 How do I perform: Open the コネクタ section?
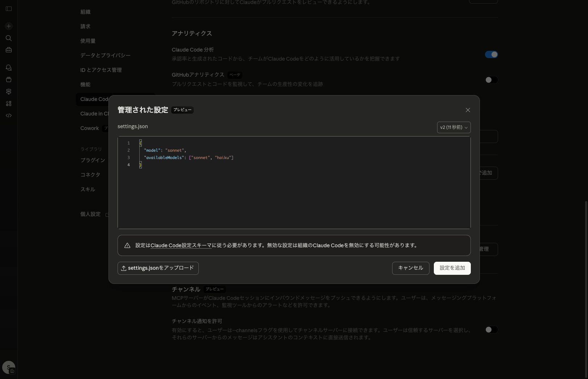point(90,175)
